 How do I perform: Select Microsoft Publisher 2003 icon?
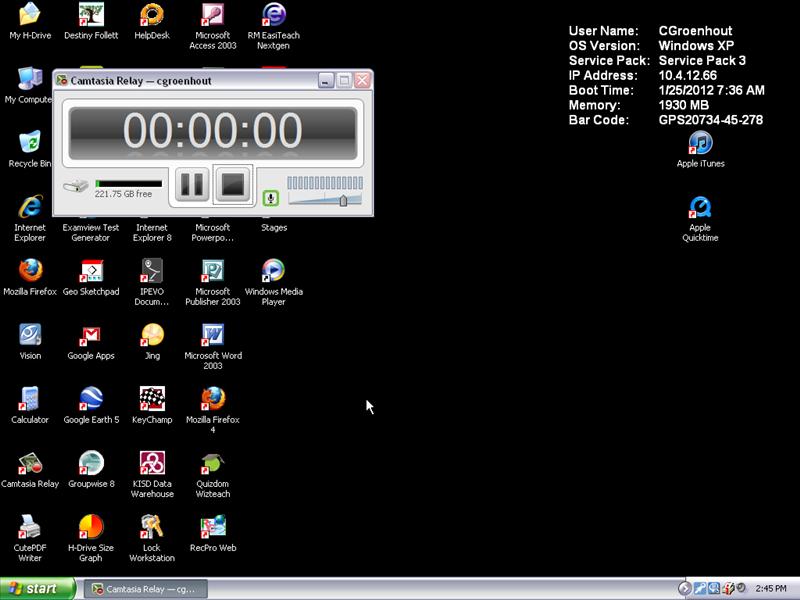(x=213, y=282)
